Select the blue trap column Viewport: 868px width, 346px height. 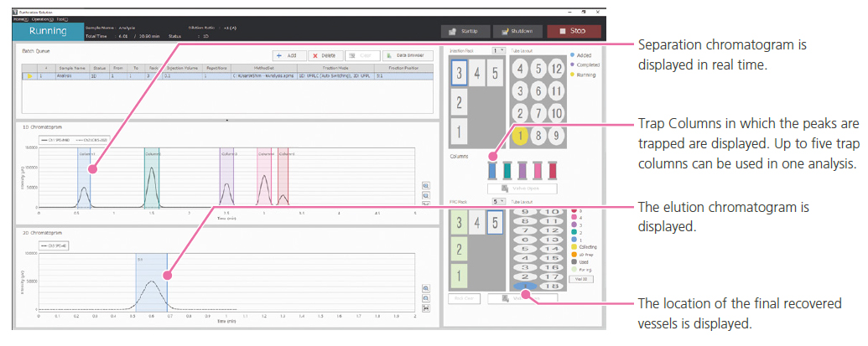pyautogui.click(x=491, y=170)
